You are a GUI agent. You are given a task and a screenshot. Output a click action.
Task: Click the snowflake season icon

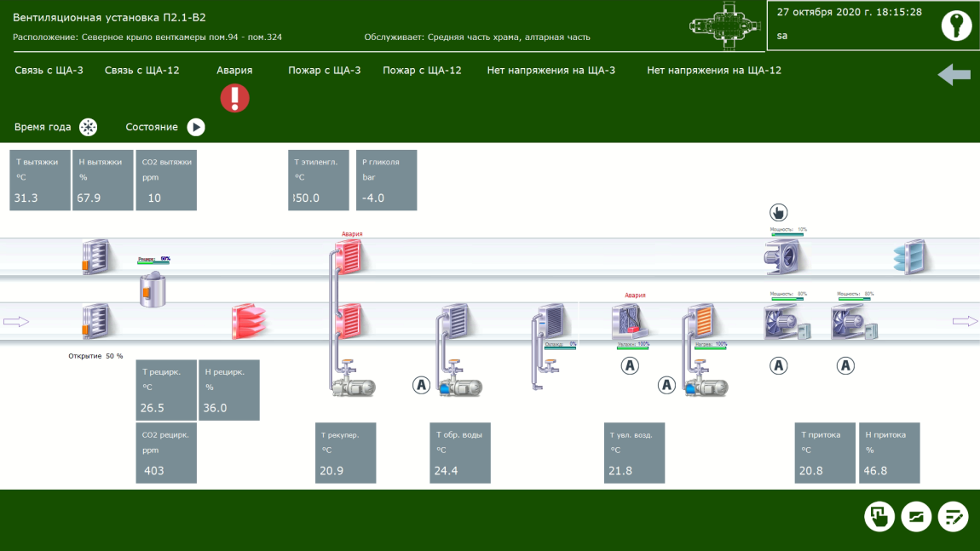(x=89, y=127)
